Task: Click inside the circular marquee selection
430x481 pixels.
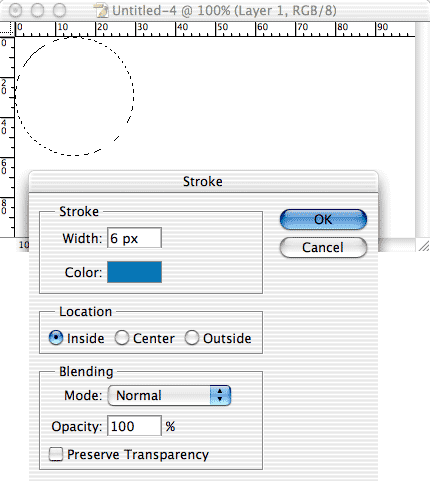Action: pos(75,96)
